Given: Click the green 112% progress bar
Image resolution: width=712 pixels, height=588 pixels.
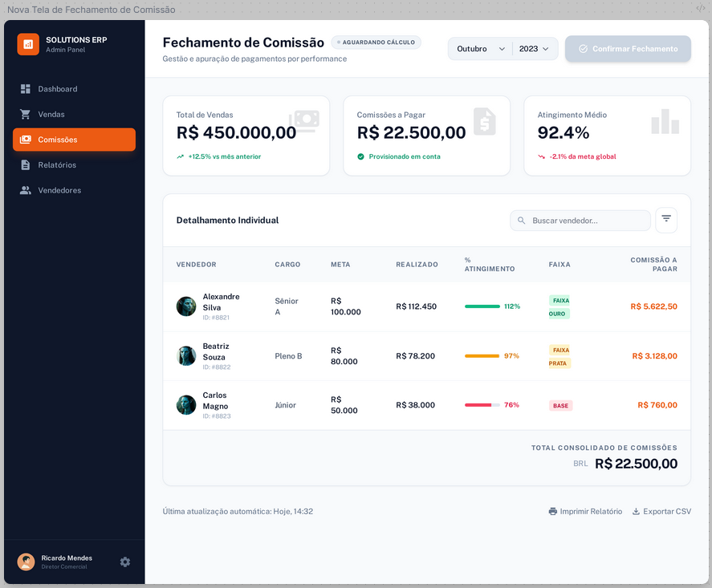Looking at the screenshot, I should pos(482,306).
